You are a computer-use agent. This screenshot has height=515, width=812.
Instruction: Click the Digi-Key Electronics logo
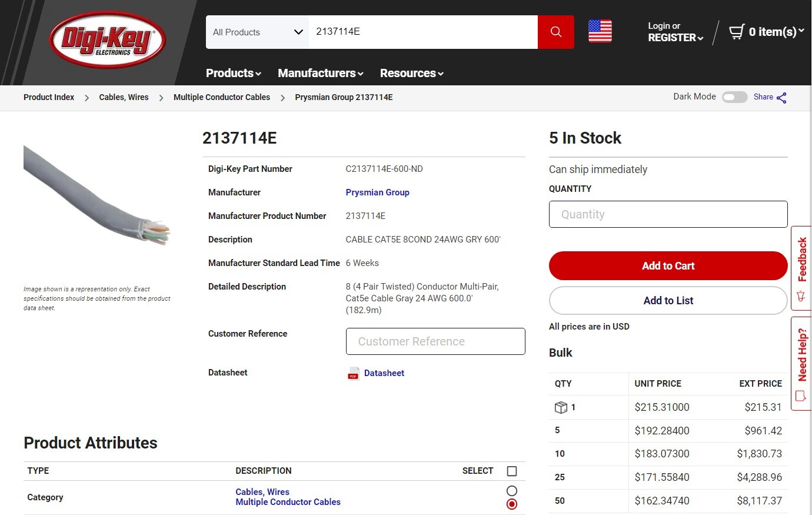tap(107, 40)
